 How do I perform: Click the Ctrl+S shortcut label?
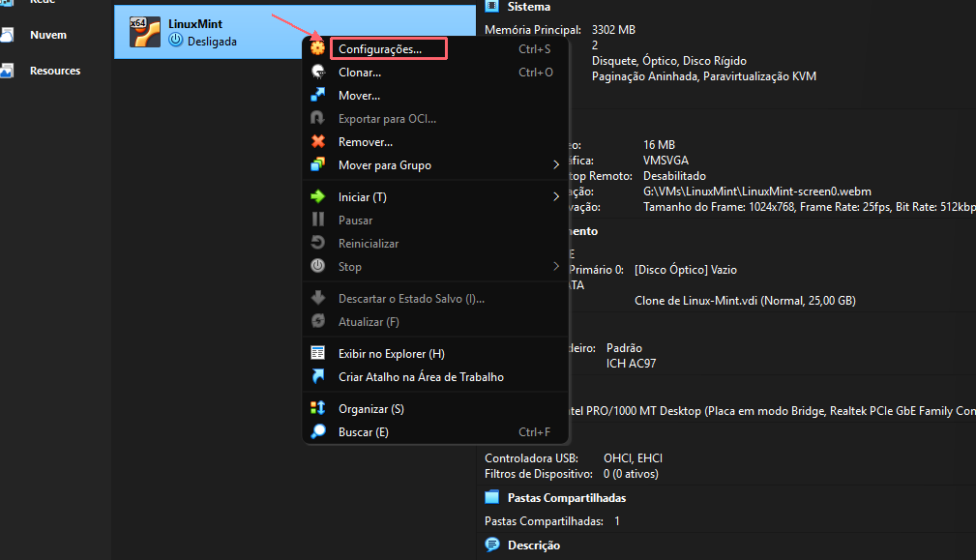[535, 48]
